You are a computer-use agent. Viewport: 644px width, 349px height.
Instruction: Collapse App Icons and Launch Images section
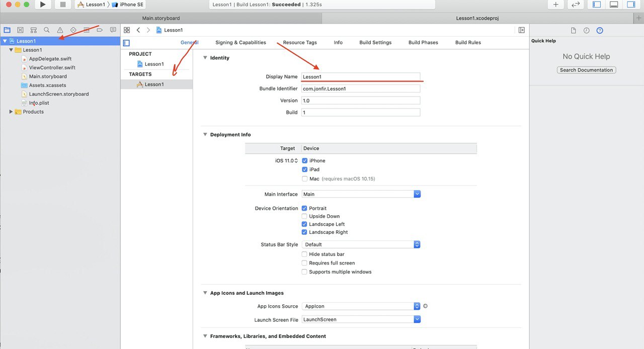pos(205,293)
